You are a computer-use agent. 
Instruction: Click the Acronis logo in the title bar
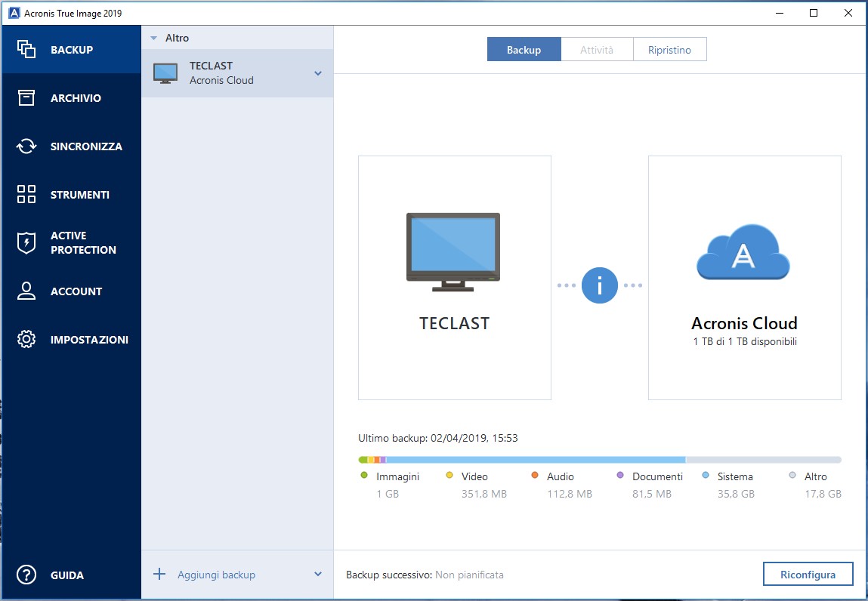(x=14, y=13)
